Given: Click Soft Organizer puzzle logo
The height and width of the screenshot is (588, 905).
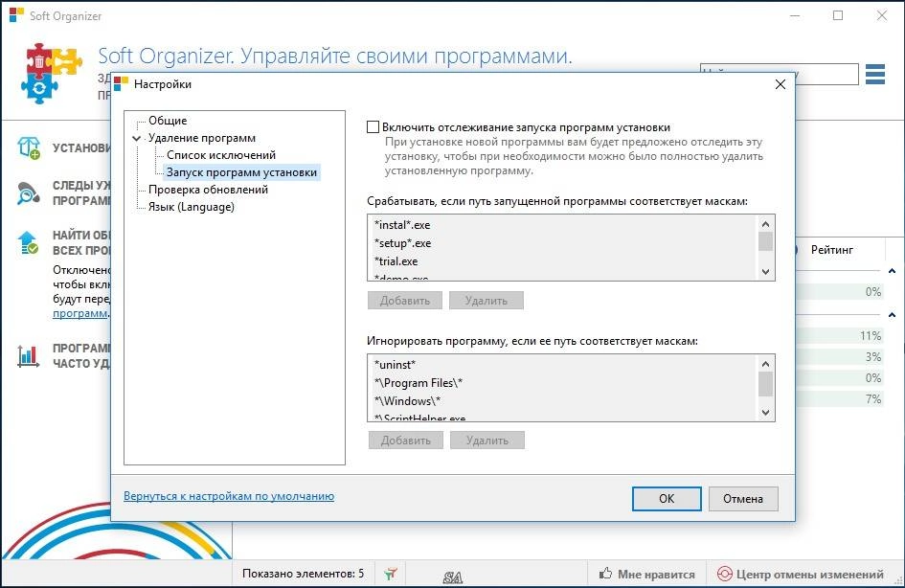Looking at the screenshot, I should point(52,72).
